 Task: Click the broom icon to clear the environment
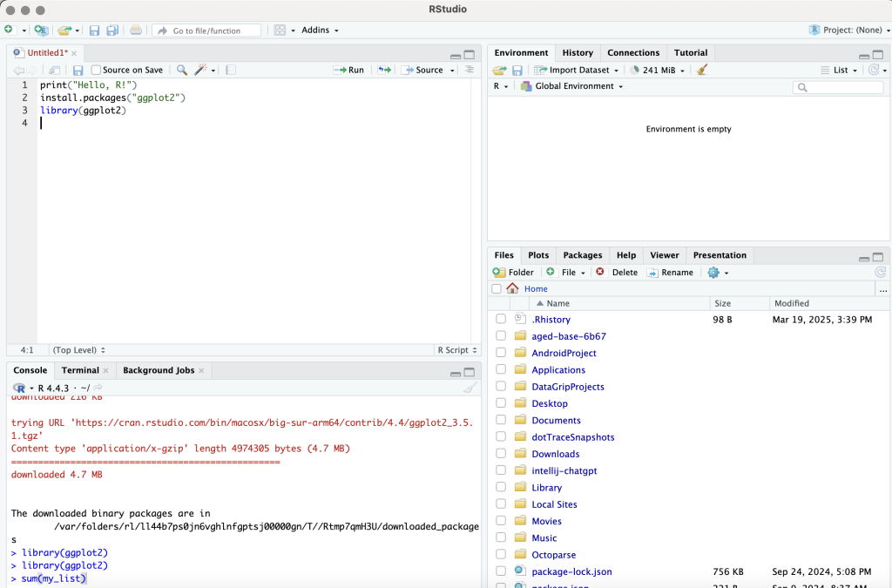(702, 70)
